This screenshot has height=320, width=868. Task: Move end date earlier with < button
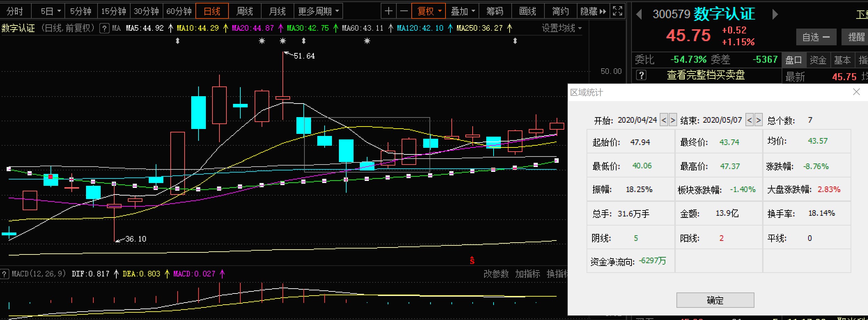pos(750,120)
